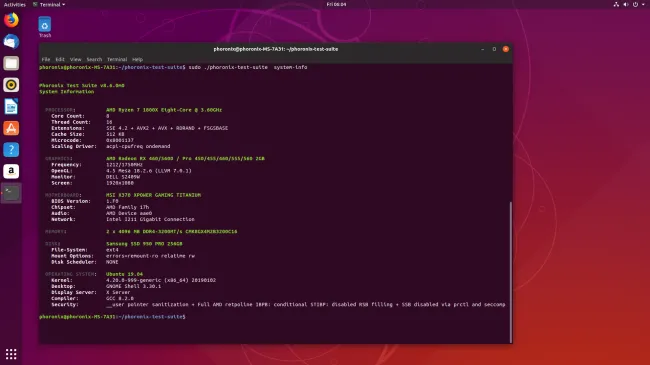The height and width of the screenshot is (365, 650).
Task: Close the terminal window
Action: [x=506, y=49]
